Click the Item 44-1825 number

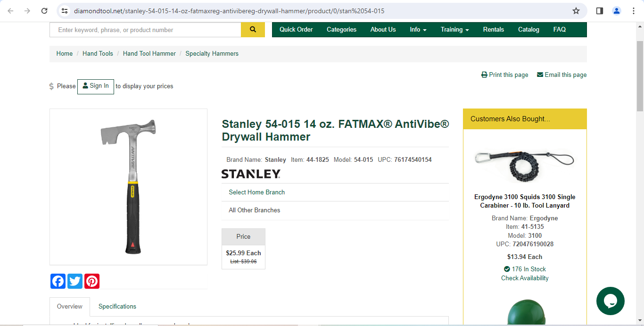[x=318, y=160]
